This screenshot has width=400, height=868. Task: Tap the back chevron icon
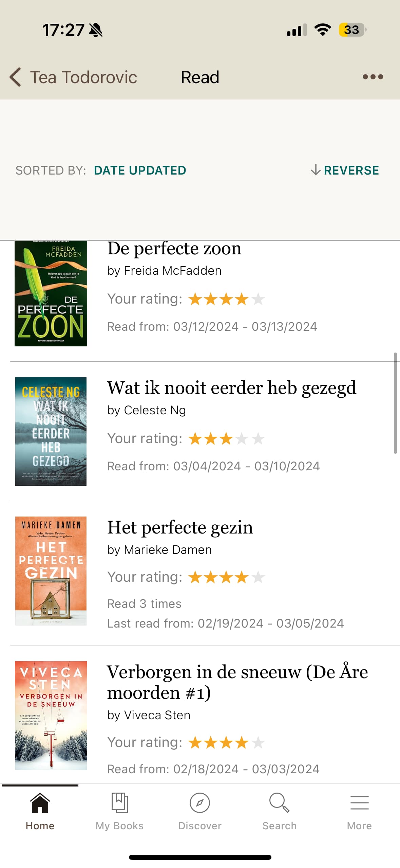pos(15,77)
